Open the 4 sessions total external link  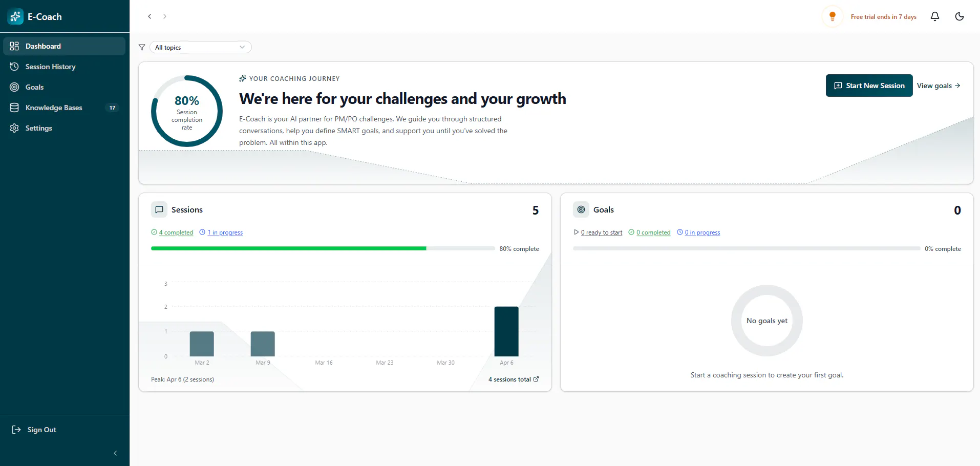[x=514, y=379]
